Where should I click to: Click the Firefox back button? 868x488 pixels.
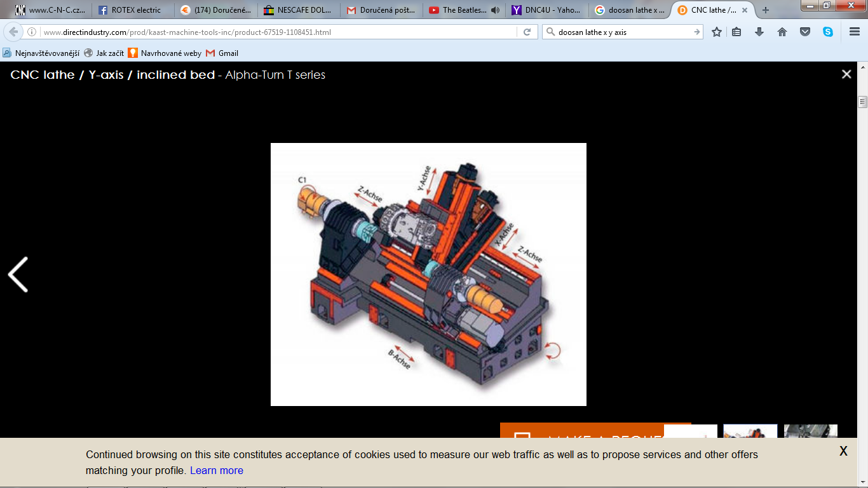[13, 32]
